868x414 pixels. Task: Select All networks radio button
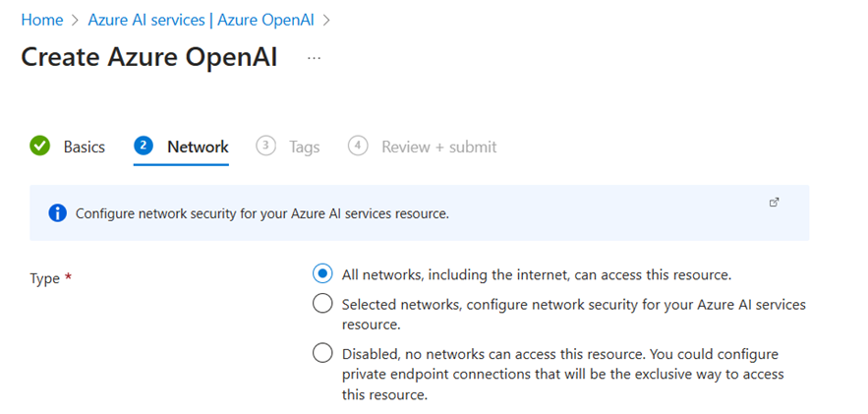tap(322, 274)
